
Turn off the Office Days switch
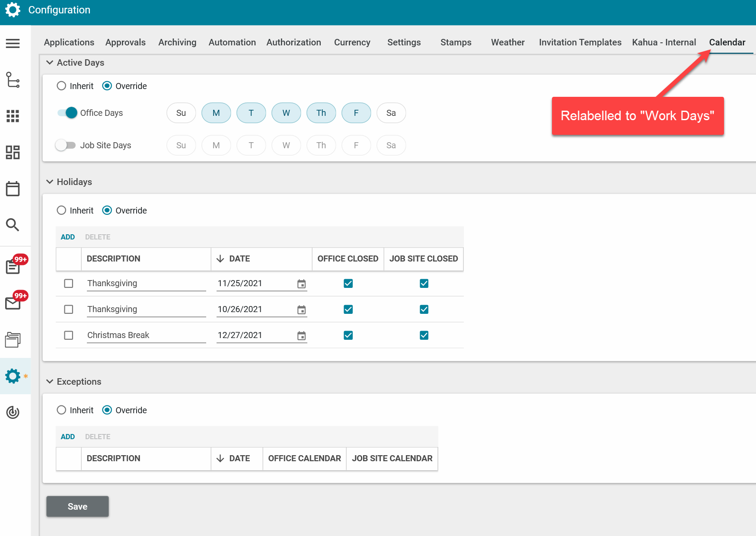click(67, 113)
